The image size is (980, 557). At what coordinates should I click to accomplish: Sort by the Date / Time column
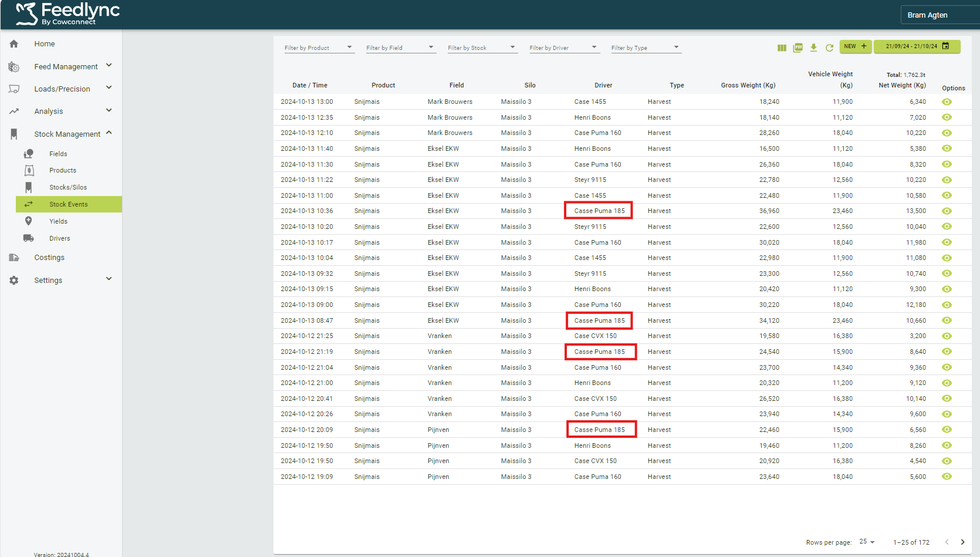[x=310, y=85]
